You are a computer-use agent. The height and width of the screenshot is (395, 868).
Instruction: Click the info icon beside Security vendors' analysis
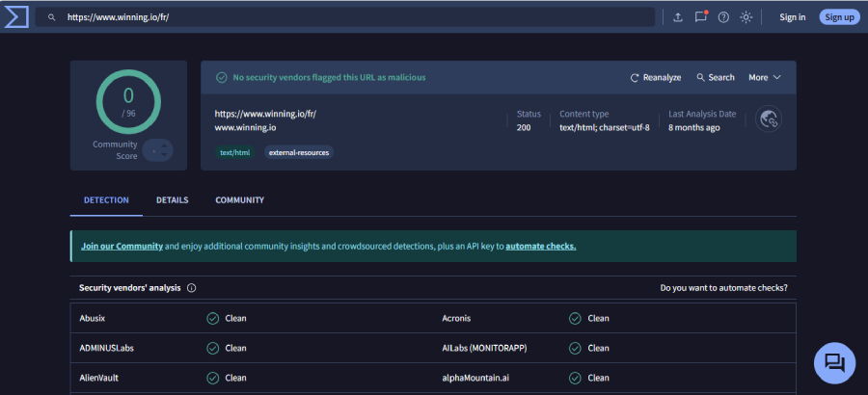pyautogui.click(x=191, y=288)
